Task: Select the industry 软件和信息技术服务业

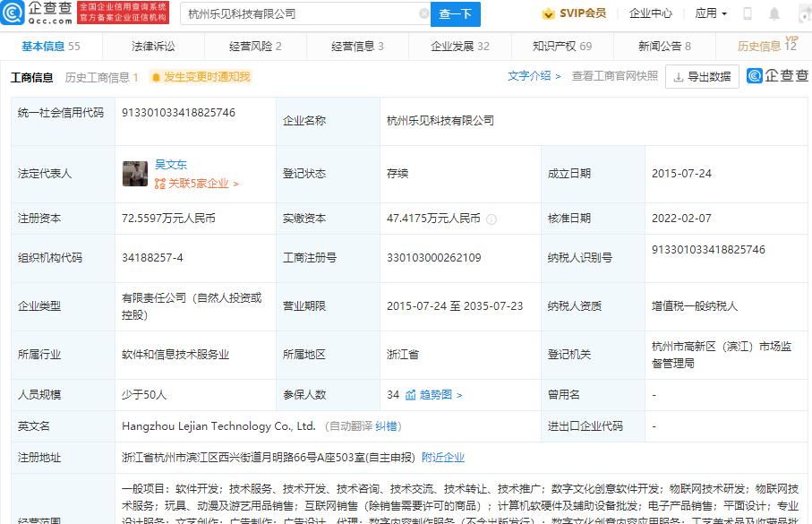Action: [175, 355]
